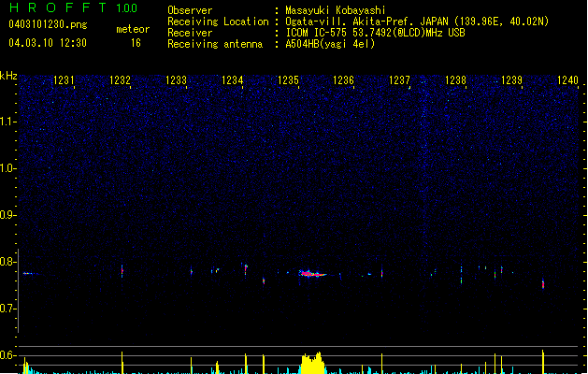Click the Receiving Location value Ogata-vill. Akita-Pref.

coord(367,22)
